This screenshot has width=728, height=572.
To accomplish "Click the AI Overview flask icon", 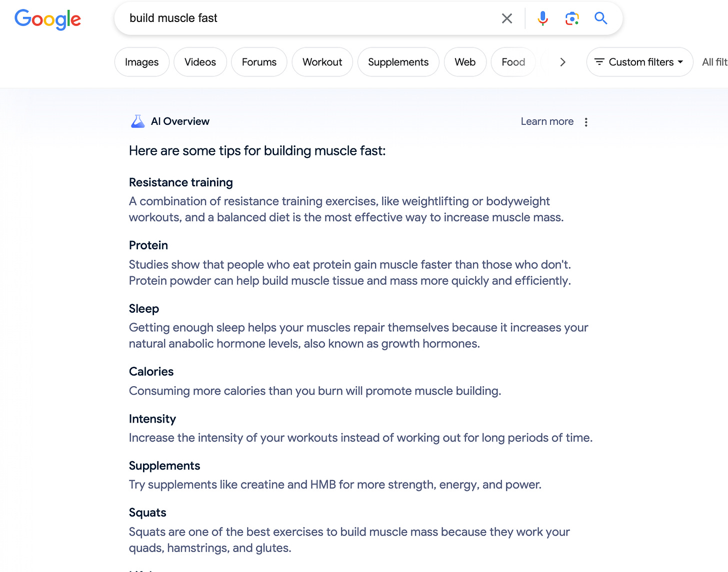I will click(137, 121).
